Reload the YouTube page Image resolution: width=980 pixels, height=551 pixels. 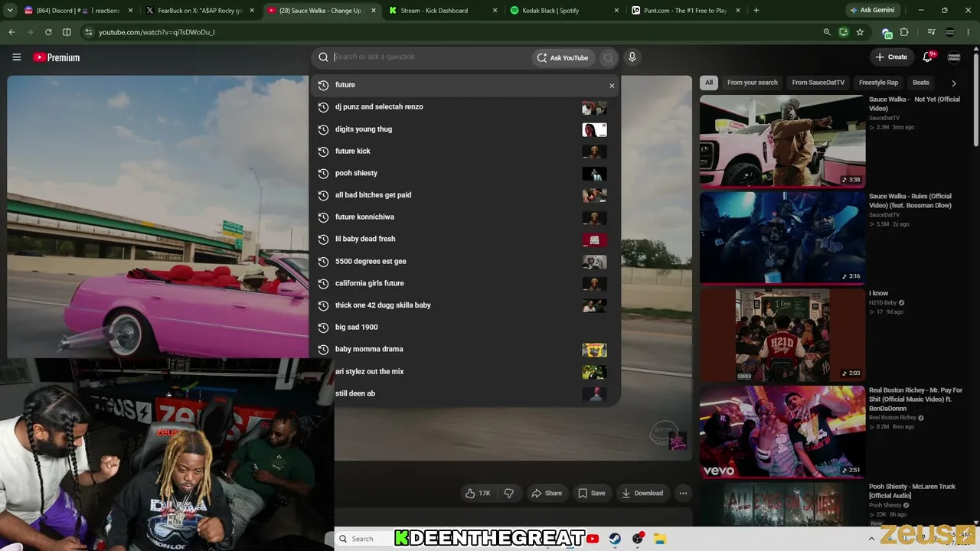click(x=48, y=32)
